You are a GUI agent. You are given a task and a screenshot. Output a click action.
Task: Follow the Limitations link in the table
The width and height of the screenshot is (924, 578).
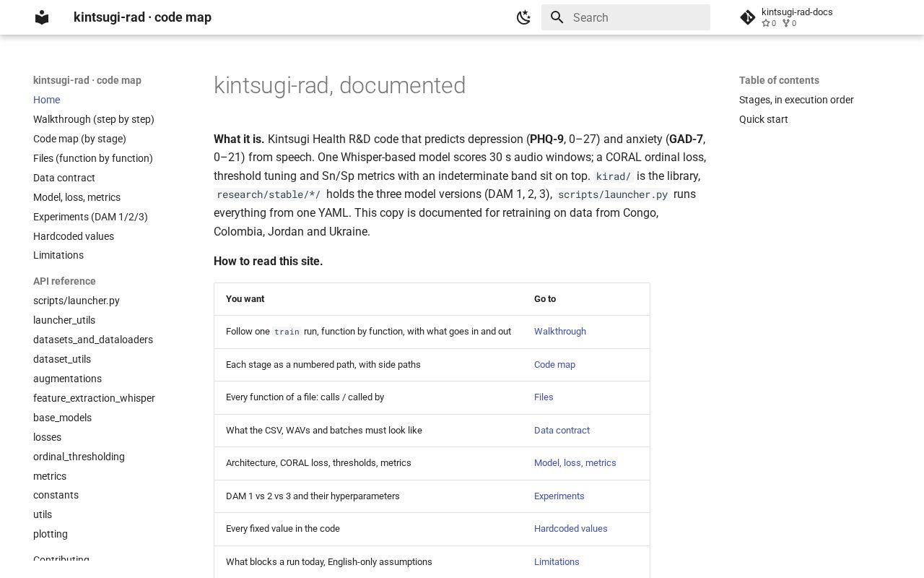pyautogui.click(x=557, y=562)
